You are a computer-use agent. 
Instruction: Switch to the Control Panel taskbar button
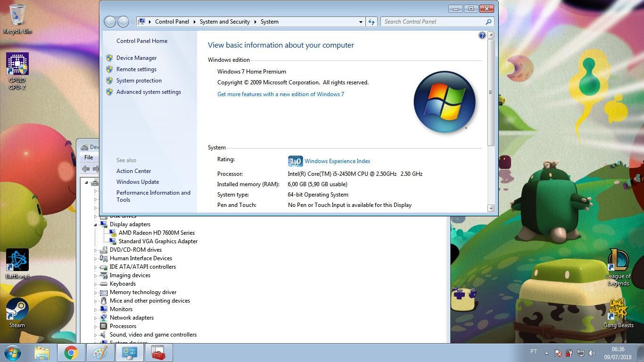(x=130, y=353)
